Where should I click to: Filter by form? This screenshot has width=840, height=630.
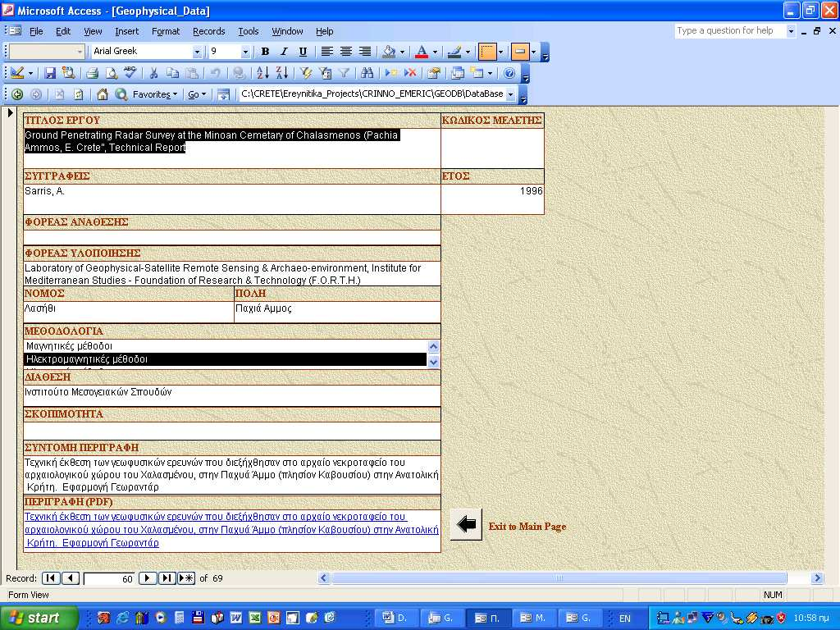[x=325, y=73]
